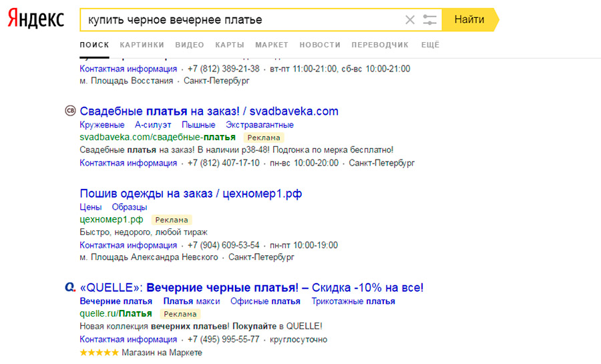Click the Реклама label beside quelle.ru

point(180,314)
